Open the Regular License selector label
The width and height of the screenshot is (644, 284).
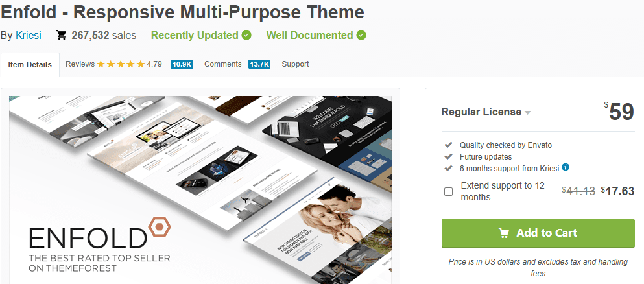(x=481, y=112)
